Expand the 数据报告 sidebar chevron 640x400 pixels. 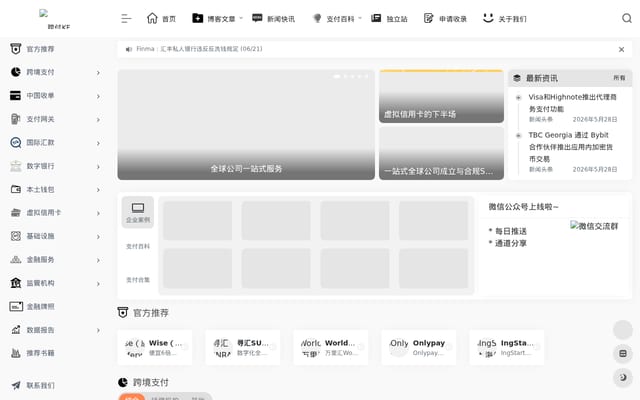point(98,330)
